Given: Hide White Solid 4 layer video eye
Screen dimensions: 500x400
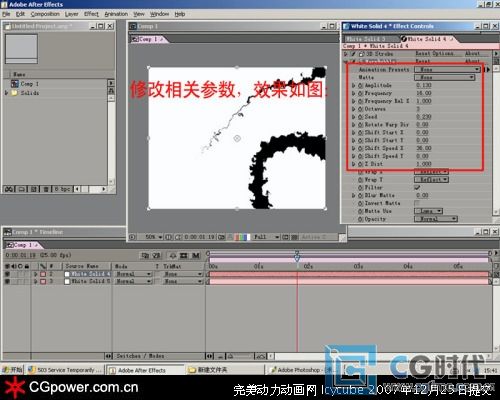Looking at the screenshot, I should point(7,274).
